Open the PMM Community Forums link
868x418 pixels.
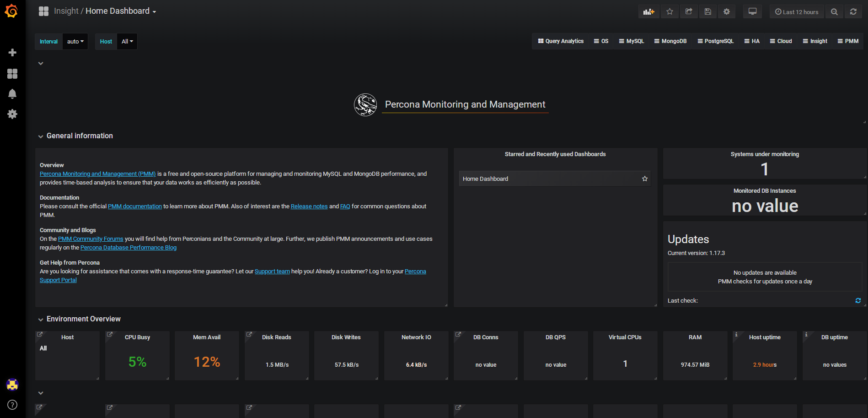91,239
